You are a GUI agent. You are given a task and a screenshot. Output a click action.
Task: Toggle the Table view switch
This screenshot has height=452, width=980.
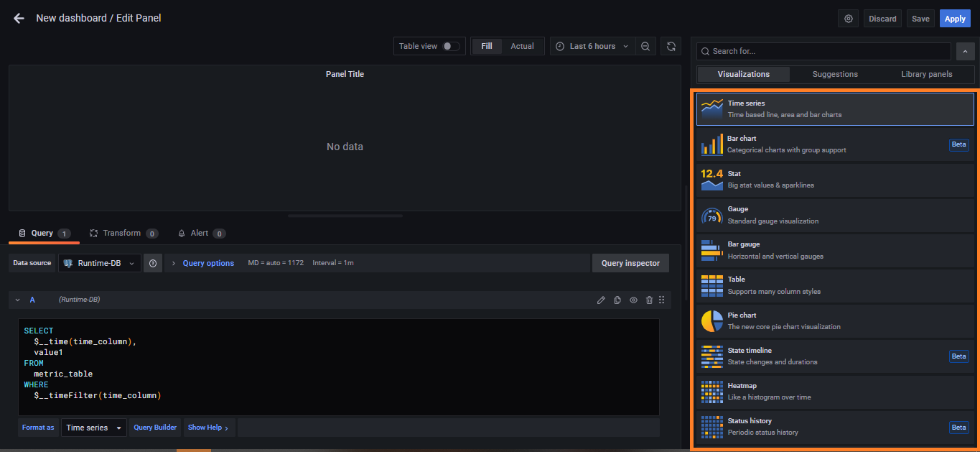pos(451,46)
